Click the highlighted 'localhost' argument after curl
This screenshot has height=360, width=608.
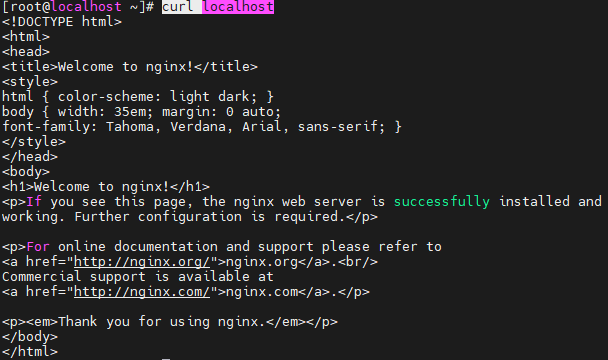pyautogui.click(x=238, y=7)
